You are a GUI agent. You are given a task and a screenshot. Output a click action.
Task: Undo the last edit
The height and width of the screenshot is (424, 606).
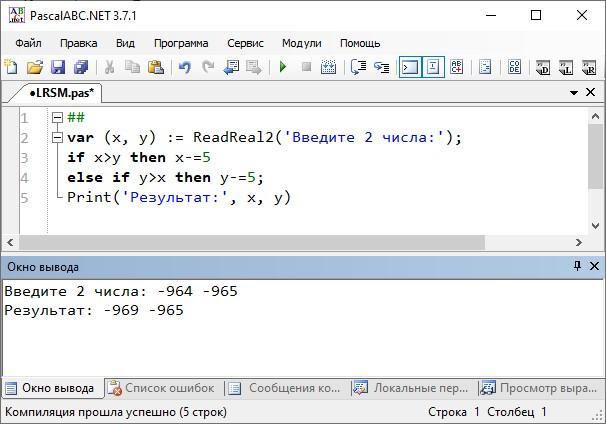(x=185, y=67)
